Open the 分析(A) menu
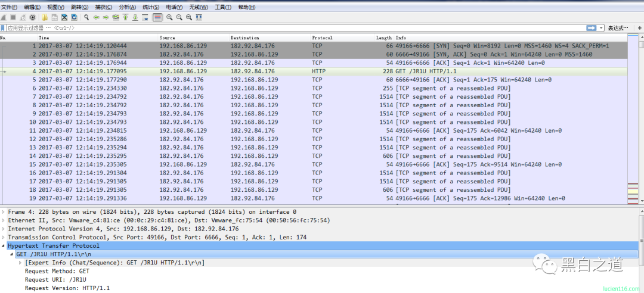The width and height of the screenshot is (644, 293). [x=128, y=7]
